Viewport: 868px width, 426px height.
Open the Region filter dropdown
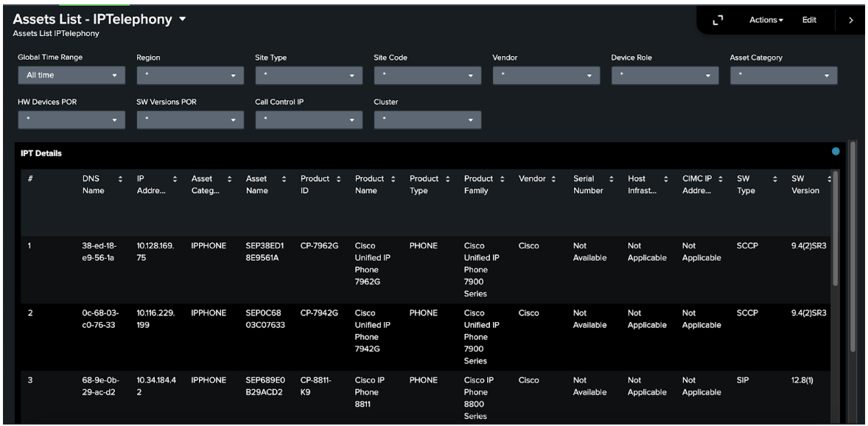coord(190,76)
